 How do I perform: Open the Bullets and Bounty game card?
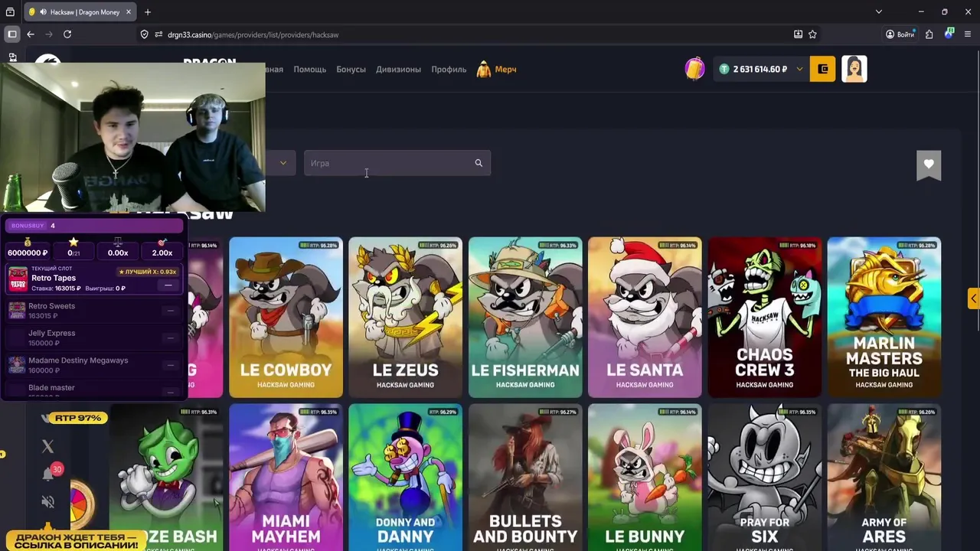point(525,478)
